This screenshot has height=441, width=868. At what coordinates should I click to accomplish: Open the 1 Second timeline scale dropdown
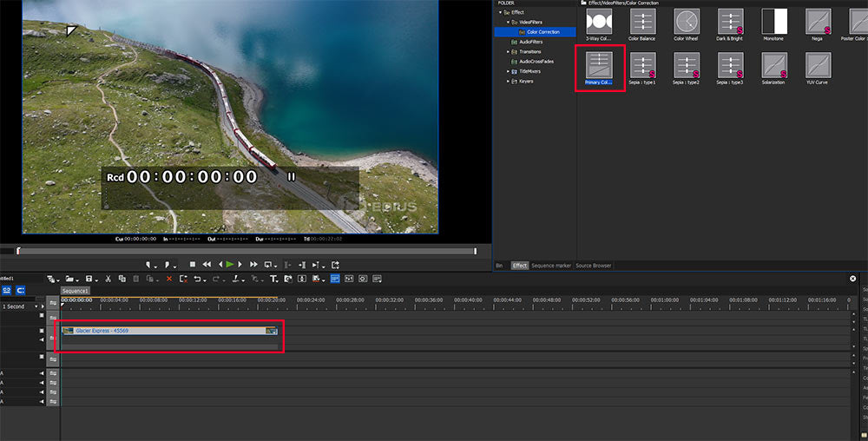pos(36,306)
